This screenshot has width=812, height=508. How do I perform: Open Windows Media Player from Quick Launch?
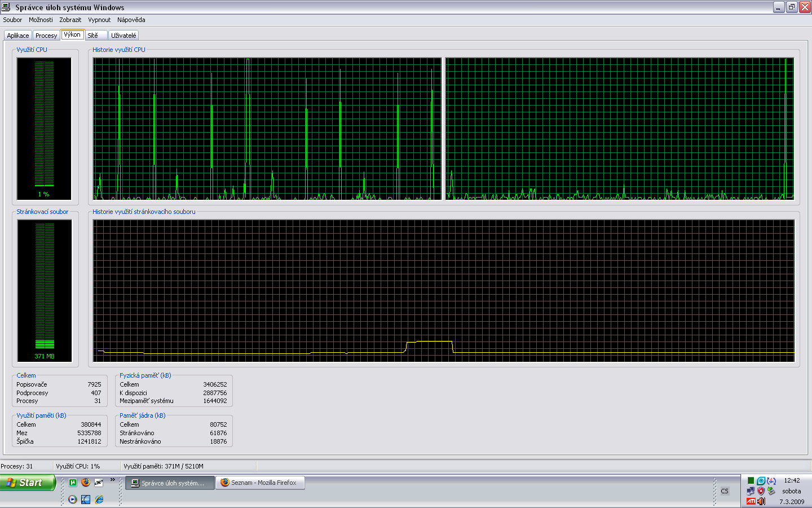(x=73, y=500)
